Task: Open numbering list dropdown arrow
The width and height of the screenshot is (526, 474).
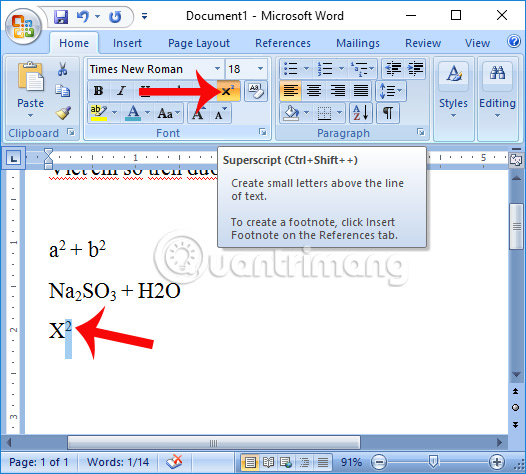Action: coord(341,69)
